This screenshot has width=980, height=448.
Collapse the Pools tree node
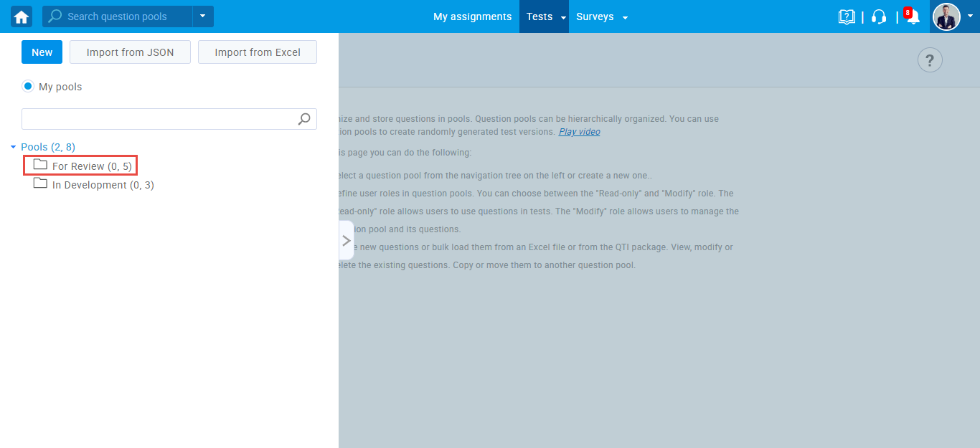pos(14,147)
